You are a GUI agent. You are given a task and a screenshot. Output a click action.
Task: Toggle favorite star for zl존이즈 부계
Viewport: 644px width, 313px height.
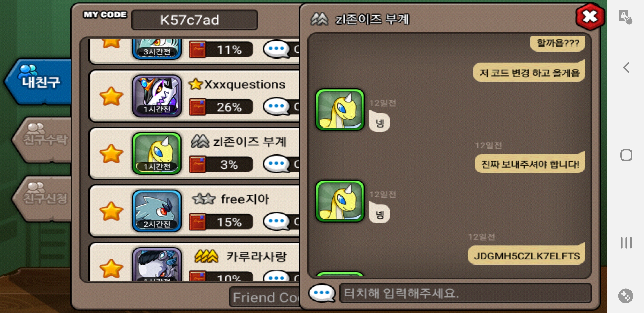click(111, 154)
